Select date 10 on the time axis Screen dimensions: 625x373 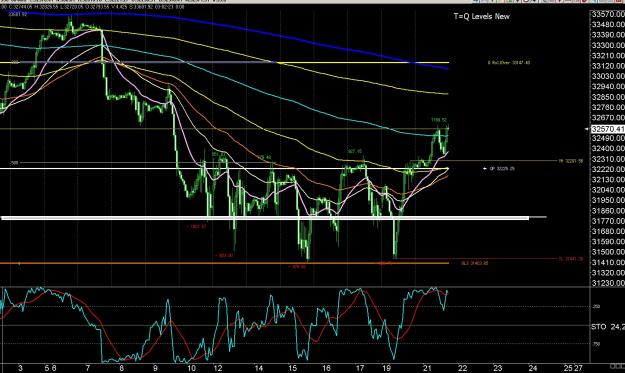[191, 368]
